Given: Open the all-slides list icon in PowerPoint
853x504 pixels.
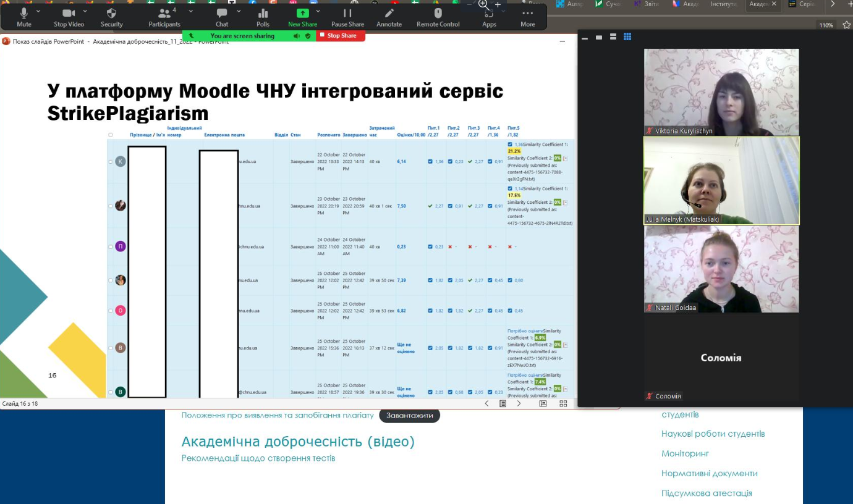Looking at the screenshot, I should [x=503, y=403].
